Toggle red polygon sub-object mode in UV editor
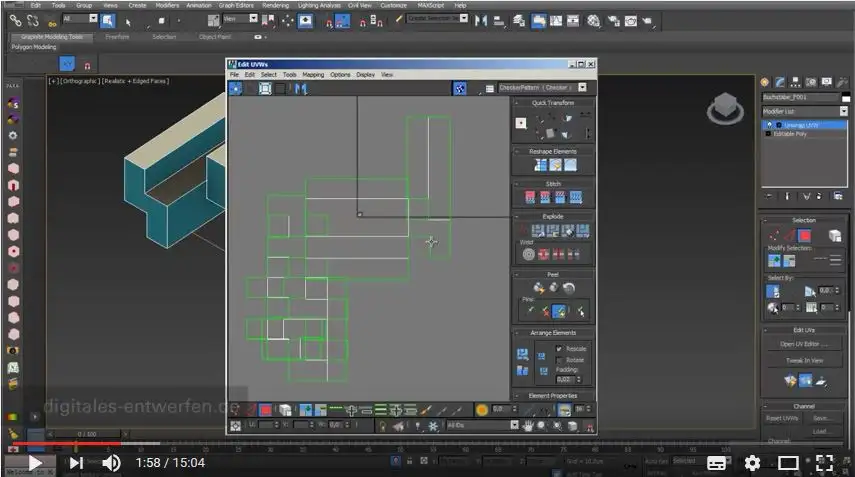 [266, 409]
